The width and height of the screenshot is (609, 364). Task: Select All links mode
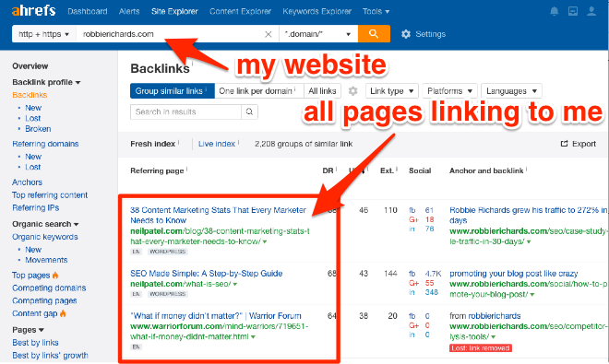point(322,91)
